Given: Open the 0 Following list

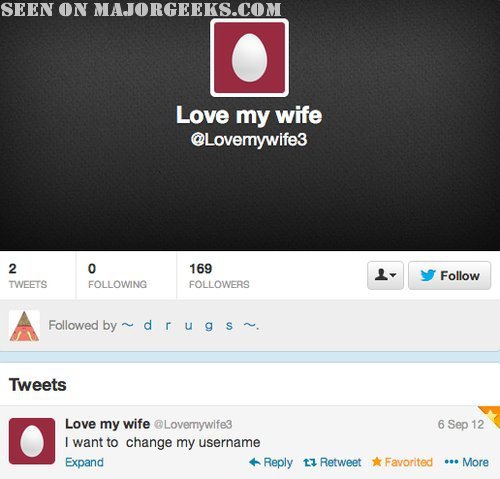Looking at the screenshot, I should [117, 276].
